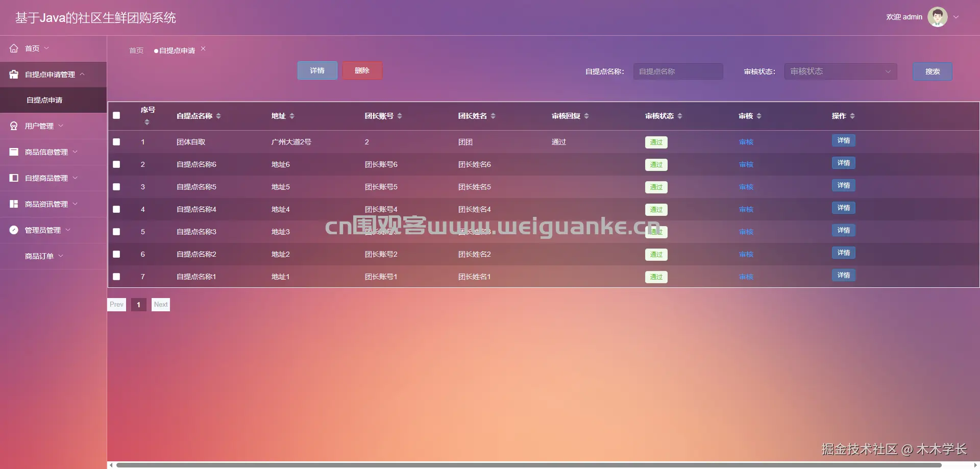Sort by 审核回复 column arrows
Screen dimensions: 980x469
[x=586, y=116]
